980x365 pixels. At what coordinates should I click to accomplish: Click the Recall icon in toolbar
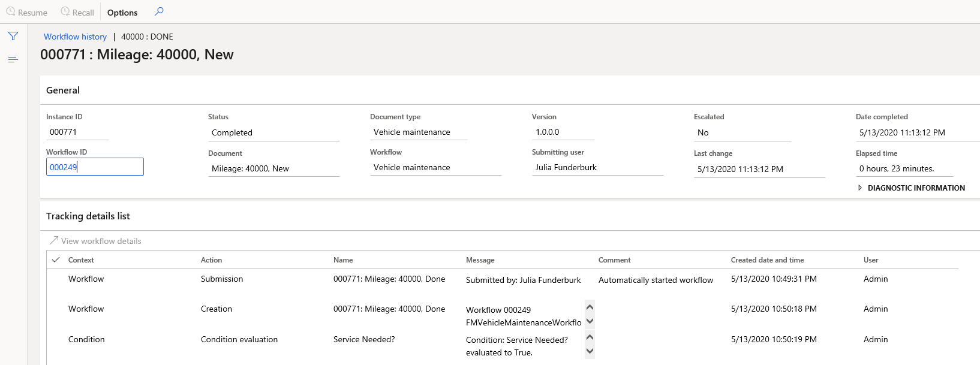(65, 12)
